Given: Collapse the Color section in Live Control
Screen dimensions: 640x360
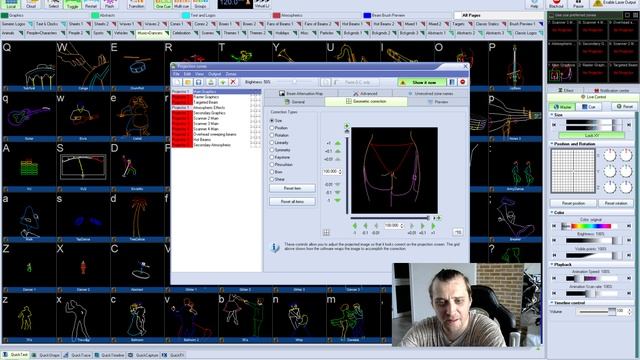Looking at the screenshot, I should [552, 212].
